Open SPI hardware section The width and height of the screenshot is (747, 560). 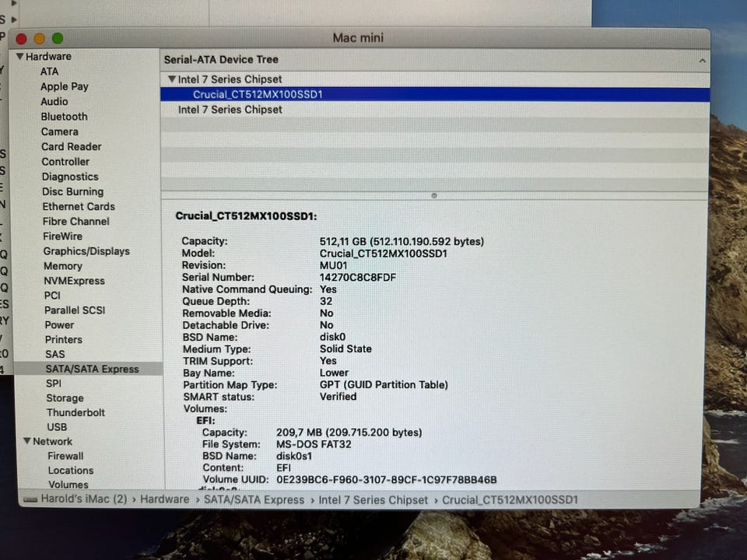[54, 383]
